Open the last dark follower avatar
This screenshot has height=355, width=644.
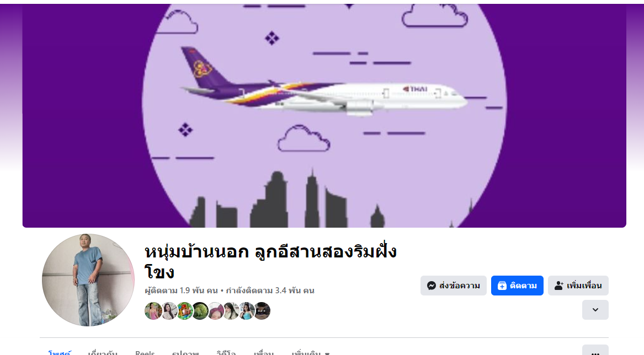click(x=262, y=311)
